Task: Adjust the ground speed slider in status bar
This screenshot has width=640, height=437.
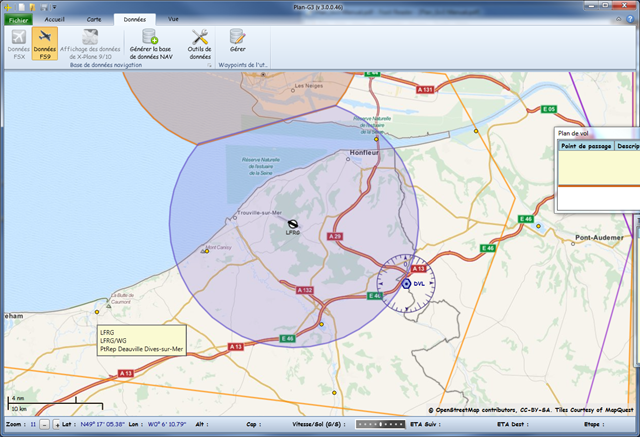Action: [x=380, y=424]
